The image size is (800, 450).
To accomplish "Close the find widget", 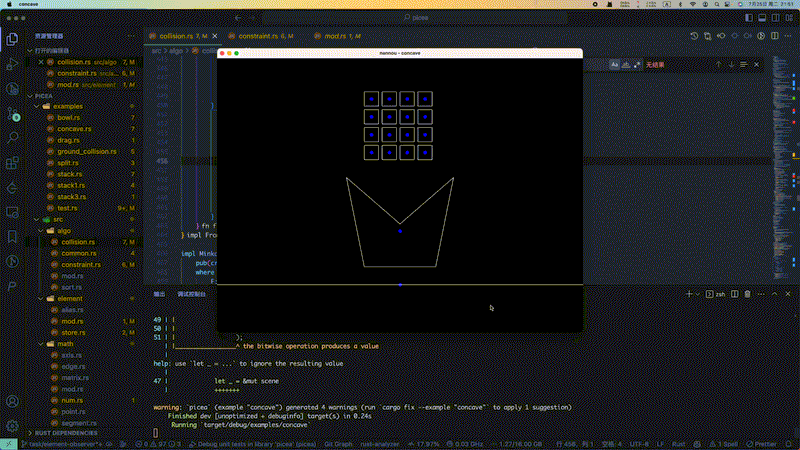I will 757,64.
